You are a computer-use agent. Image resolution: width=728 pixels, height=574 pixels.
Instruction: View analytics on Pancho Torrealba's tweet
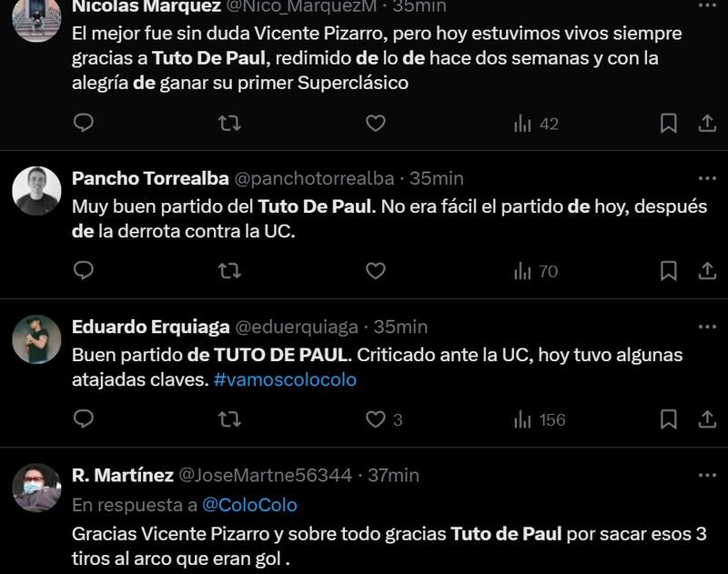click(535, 271)
